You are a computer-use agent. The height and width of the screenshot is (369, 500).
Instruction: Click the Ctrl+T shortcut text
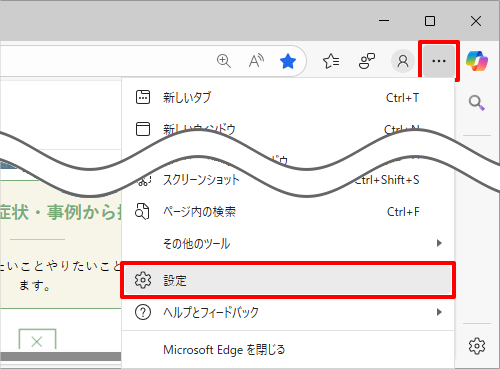tap(402, 98)
